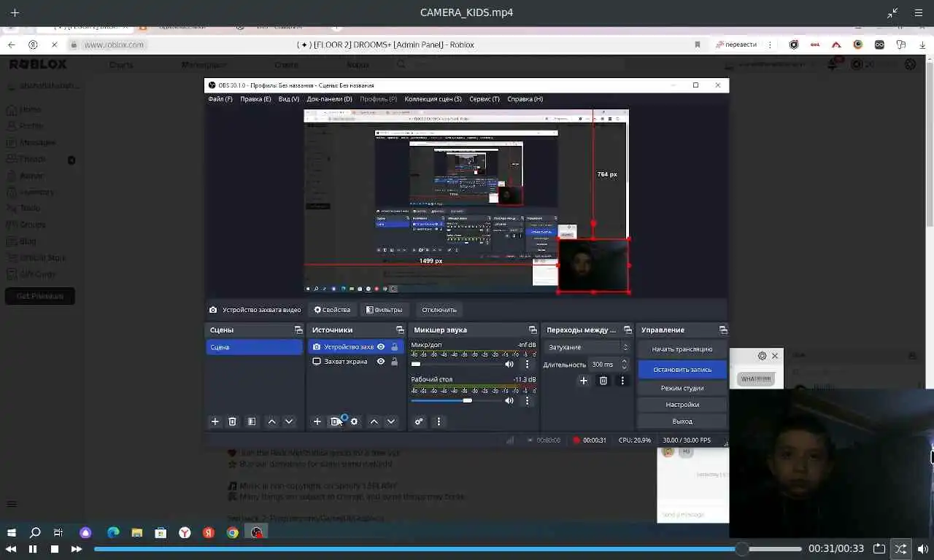934x560 pixels.
Task: Open audio mixer menu three dots at bottom
Action: [x=439, y=421]
